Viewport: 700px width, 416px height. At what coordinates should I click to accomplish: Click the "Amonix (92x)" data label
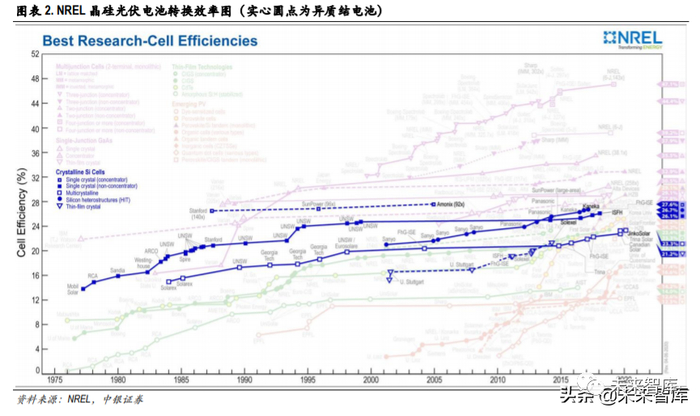click(x=450, y=204)
